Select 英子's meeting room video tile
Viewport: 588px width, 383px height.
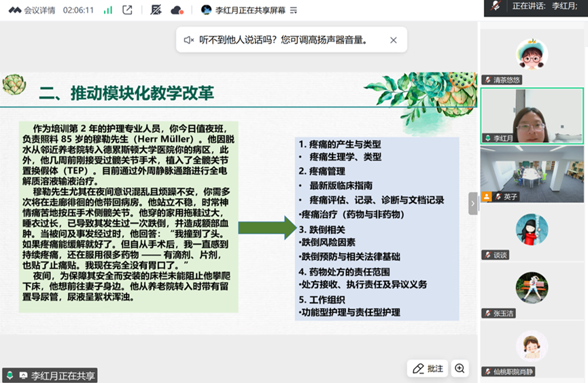pyautogui.click(x=532, y=174)
